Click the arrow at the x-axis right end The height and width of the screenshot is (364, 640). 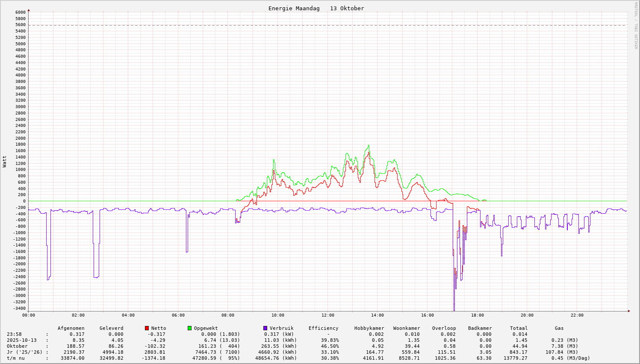pyautogui.click(x=628, y=311)
